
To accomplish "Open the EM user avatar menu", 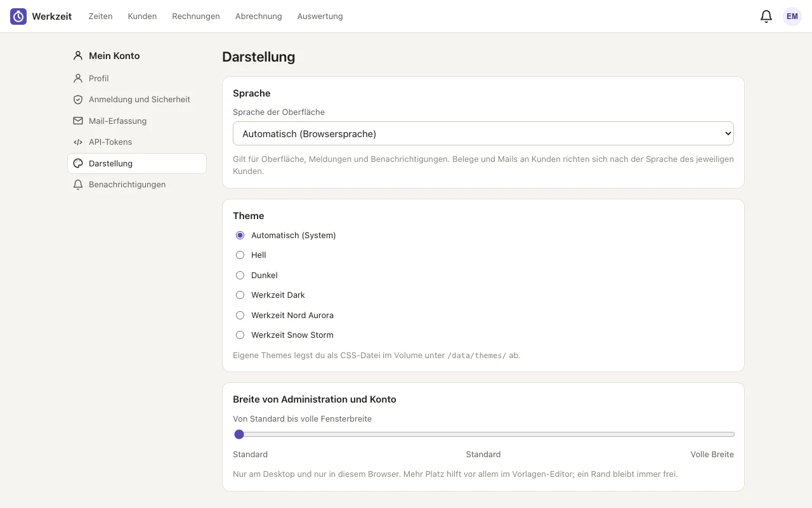I will point(792,17).
